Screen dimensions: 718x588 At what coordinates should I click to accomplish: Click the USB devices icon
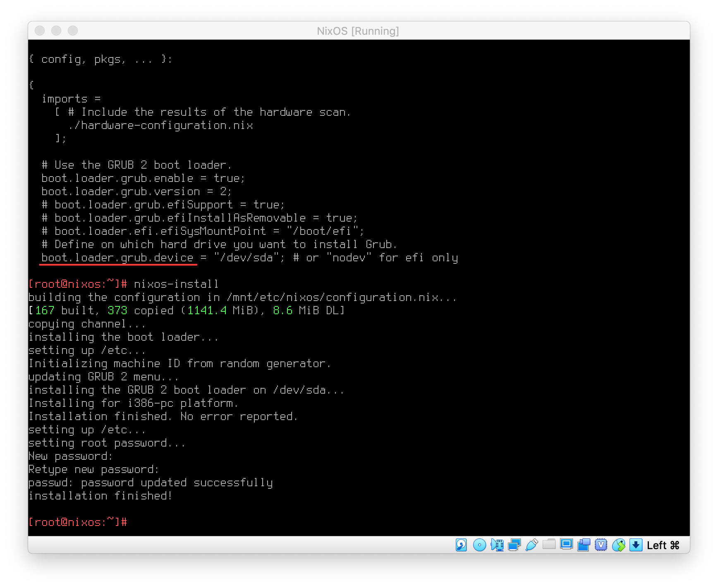(x=531, y=545)
